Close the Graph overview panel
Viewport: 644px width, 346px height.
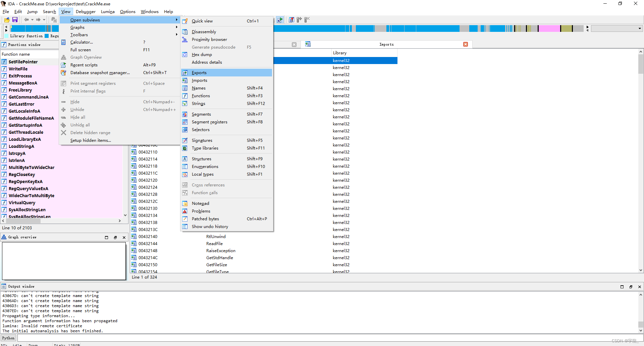click(124, 237)
